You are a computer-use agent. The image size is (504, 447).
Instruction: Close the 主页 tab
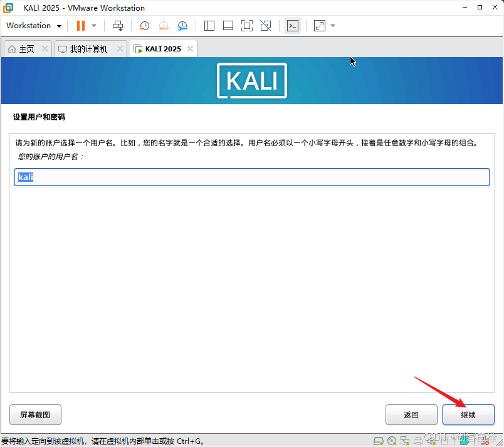(x=45, y=48)
